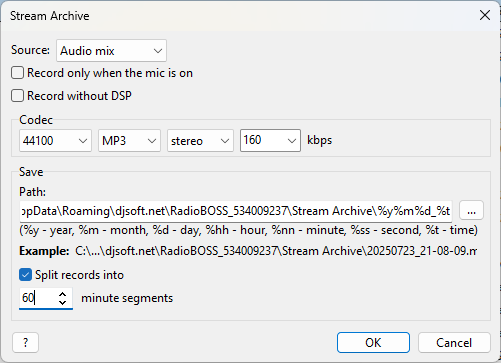Click the placeholder legend text starting with %y - year
This screenshot has width=501, height=363.
point(248,230)
